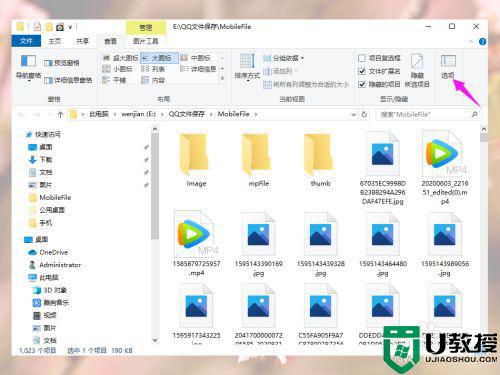Viewport: 500px width, 375px height.
Task: Click Size all columns to fit
Action: click(306, 84)
